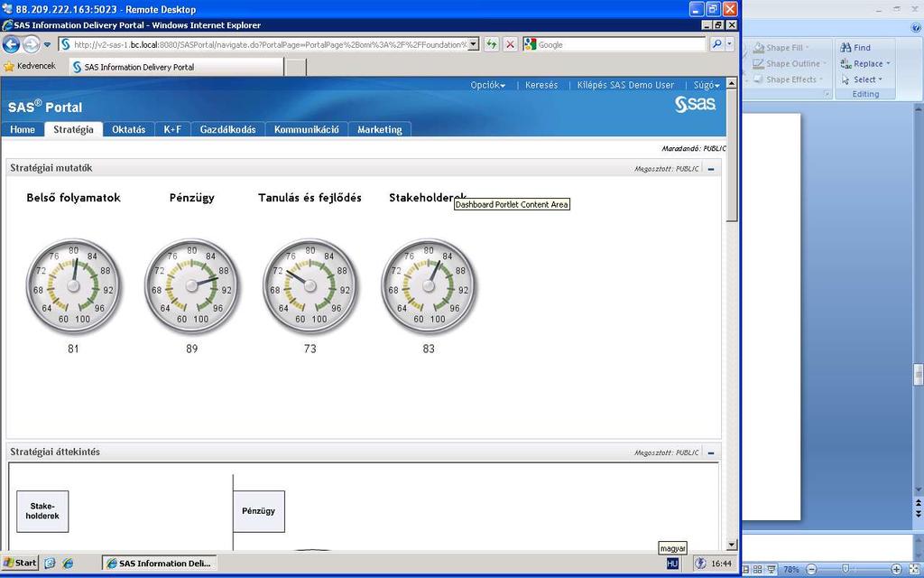Click the portal scrollbar down arrow
This screenshot has width=924, height=578.
732,545
